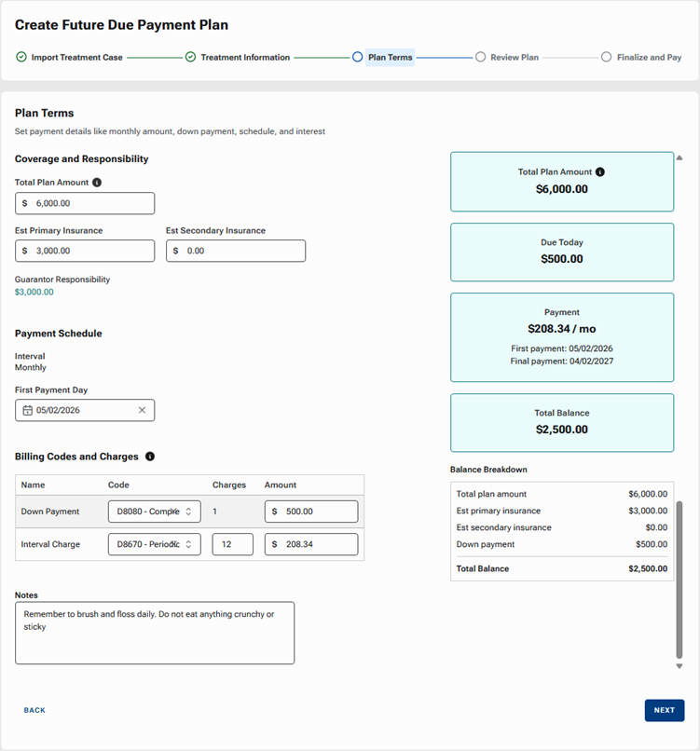Clear the First Payment Day date
The image size is (700, 751).
pos(142,410)
